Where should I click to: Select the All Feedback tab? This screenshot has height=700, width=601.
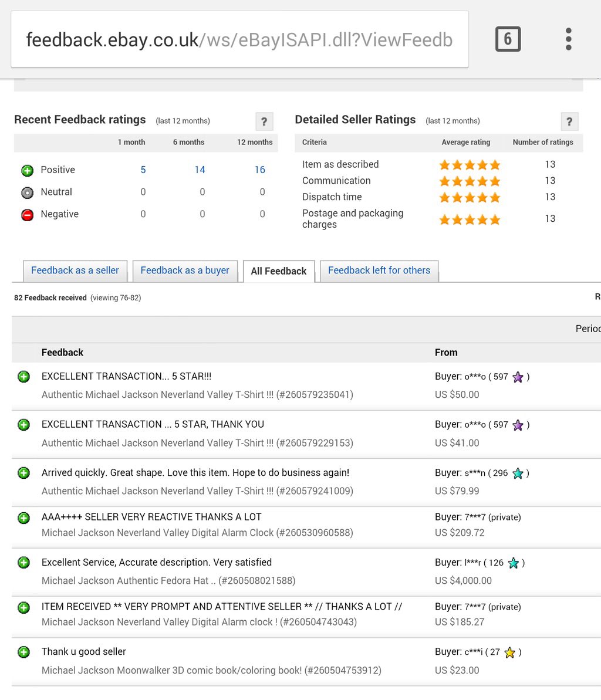[279, 271]
